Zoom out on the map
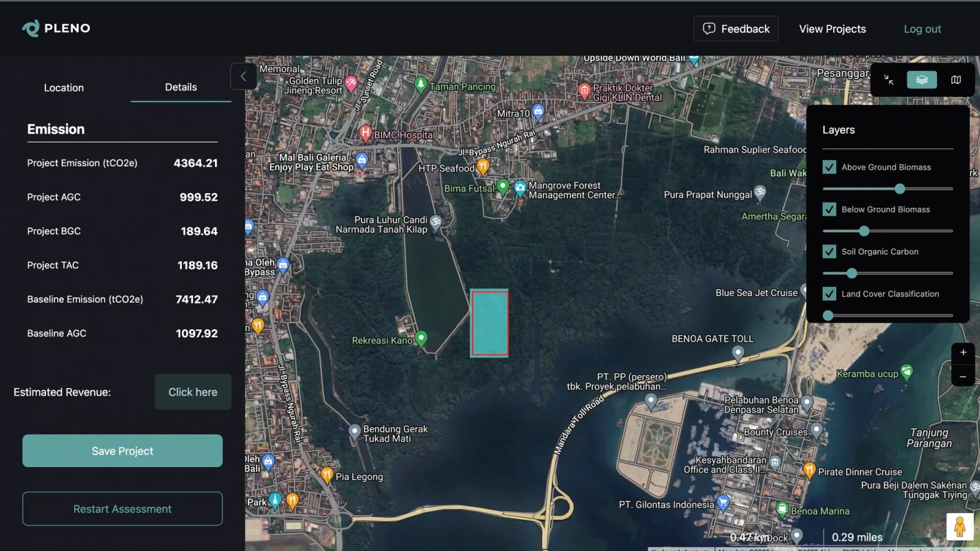Image resolution: width=980 pixels, height=551 pixels. [x=963, y=376]
